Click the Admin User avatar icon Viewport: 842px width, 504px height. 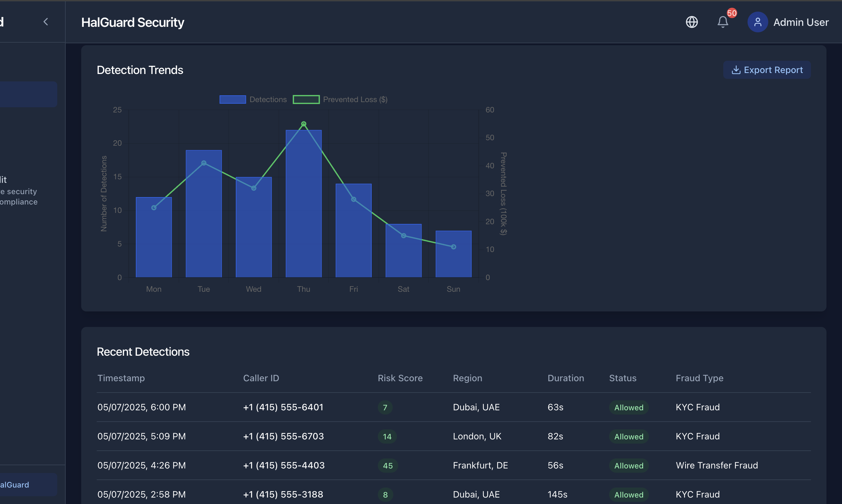point(758,22)
